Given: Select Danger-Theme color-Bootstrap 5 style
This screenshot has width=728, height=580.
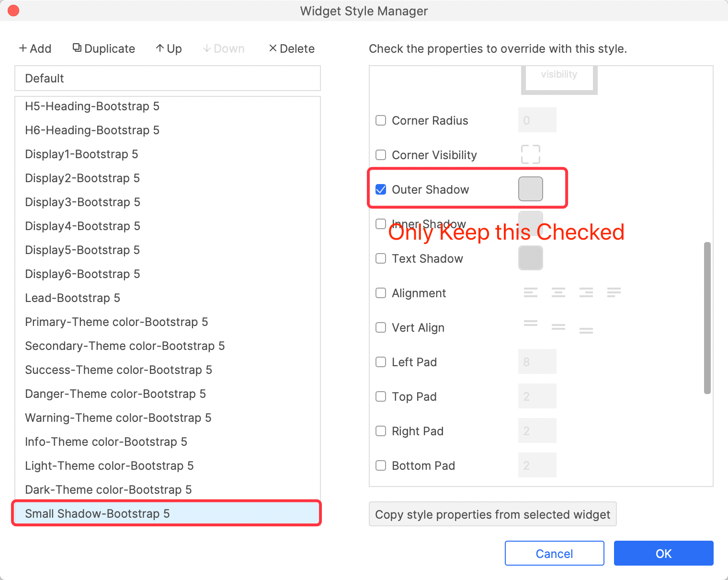Looking at the screenshot, I should (x=115, y=394).
